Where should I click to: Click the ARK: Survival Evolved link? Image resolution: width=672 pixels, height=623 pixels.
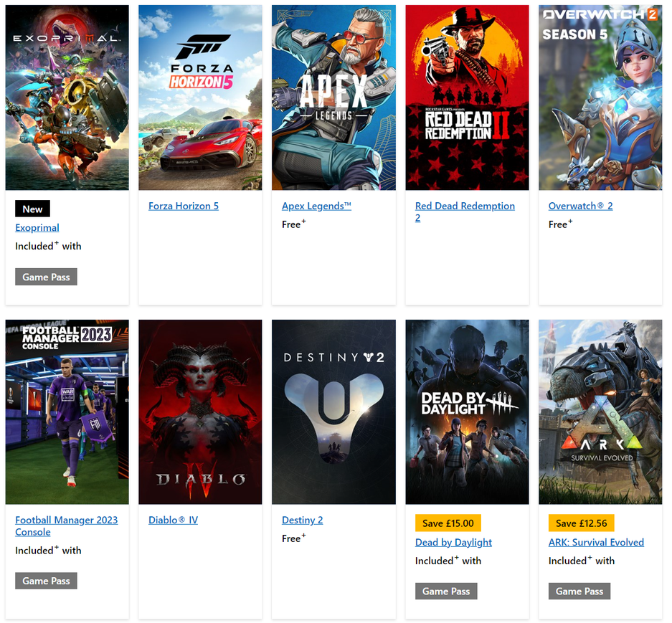[x=596, y=543]
